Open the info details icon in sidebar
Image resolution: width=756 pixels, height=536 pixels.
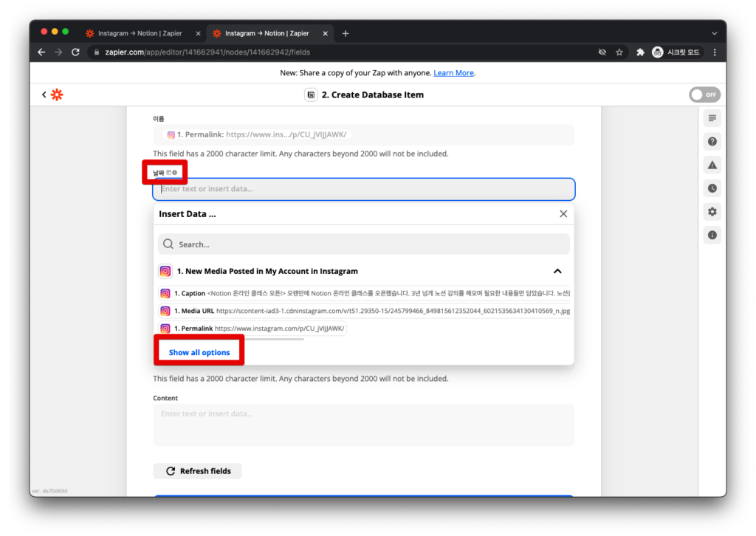(x=712, y=235)
